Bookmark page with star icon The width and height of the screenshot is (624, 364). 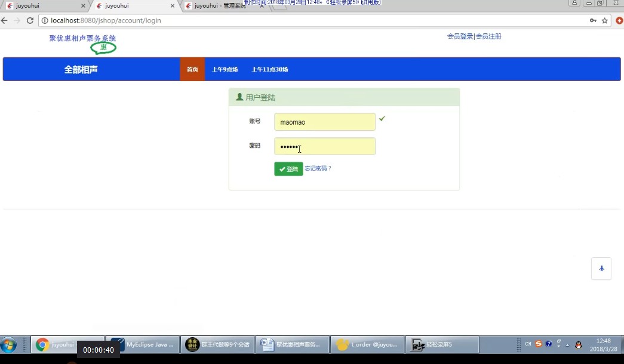coord(604,21)
